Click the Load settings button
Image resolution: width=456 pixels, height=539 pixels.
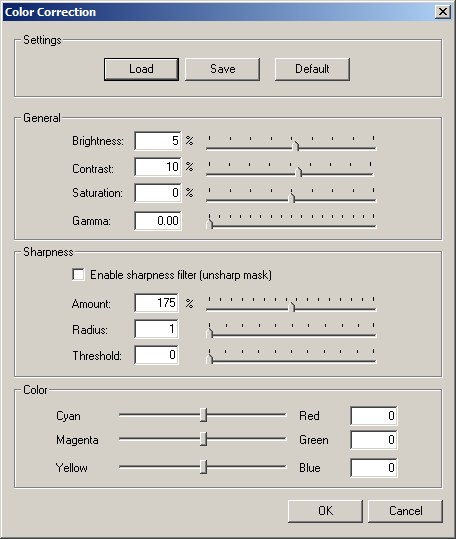click(x=141, y=69)
